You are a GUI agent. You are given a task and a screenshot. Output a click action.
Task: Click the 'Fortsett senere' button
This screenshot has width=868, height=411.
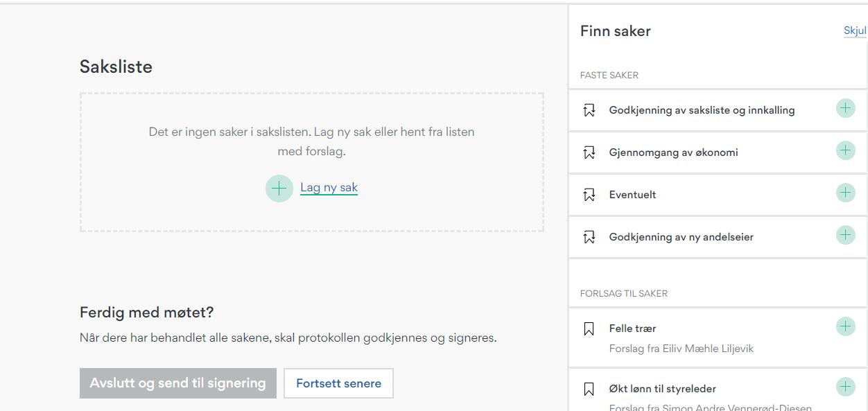coord(338,383)
